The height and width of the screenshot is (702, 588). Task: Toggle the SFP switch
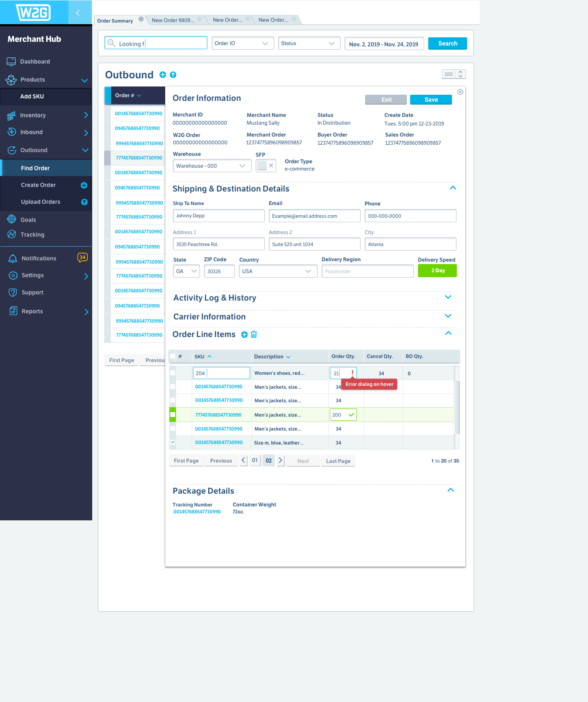pyautogui.click(x=266, y=166)
